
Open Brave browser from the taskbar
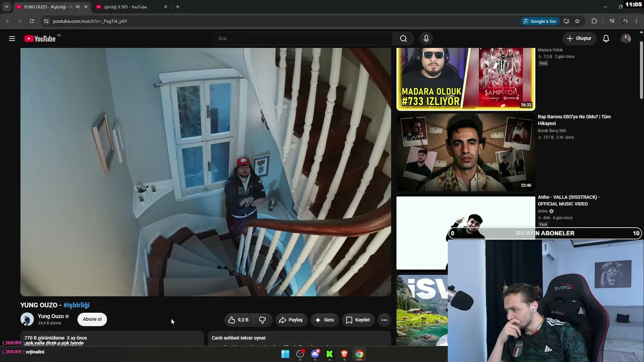(x=344, y=354)
